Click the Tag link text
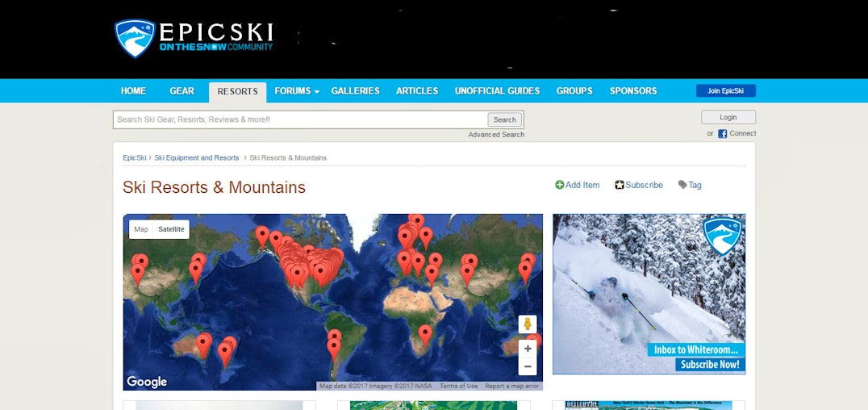 pyautogui.click(x=695, y=185)
